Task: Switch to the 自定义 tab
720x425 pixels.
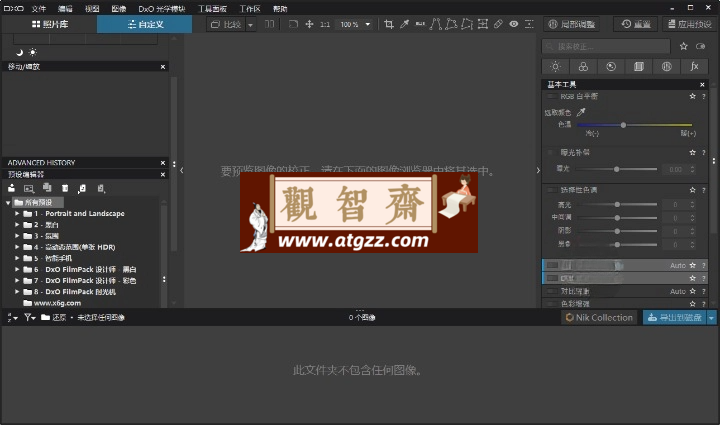Action: [x=145, y=24]
